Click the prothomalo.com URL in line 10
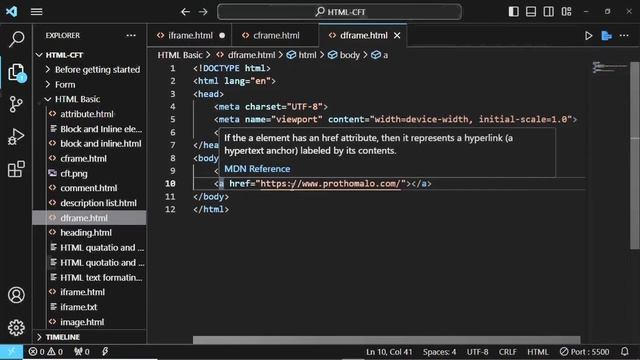 (x=330, y=184)
